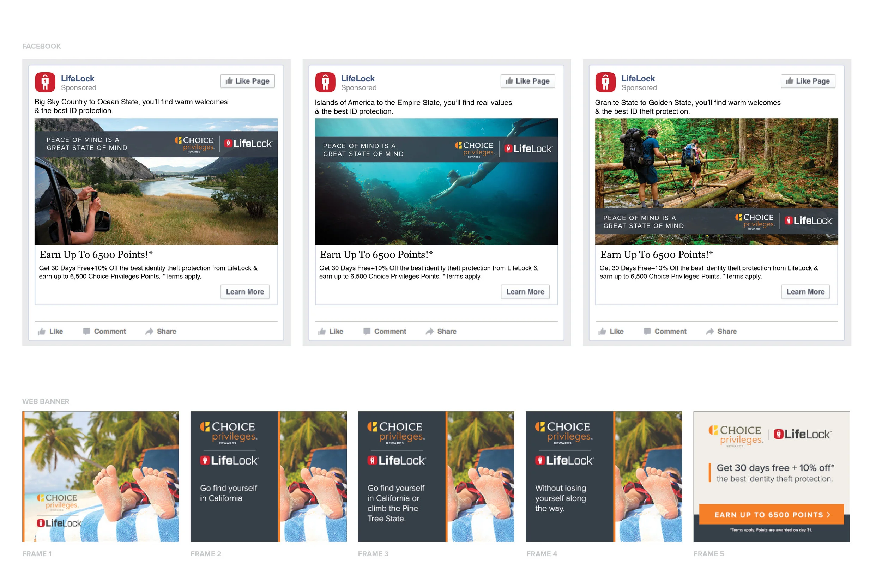Click Earn Up To 6500 Points headline, Big Sky ad
The image size is (882, 588).
[x=96, y=255]
